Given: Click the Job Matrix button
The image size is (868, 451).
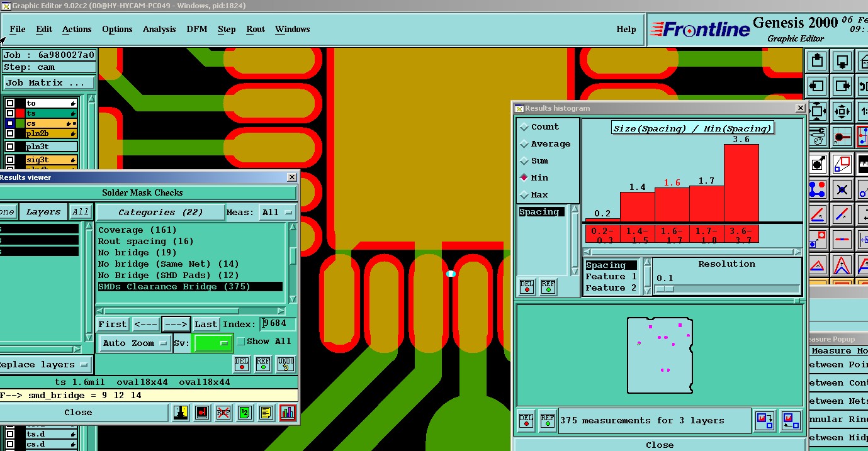Looking at the screenshot, I should [x=49, y=83].
